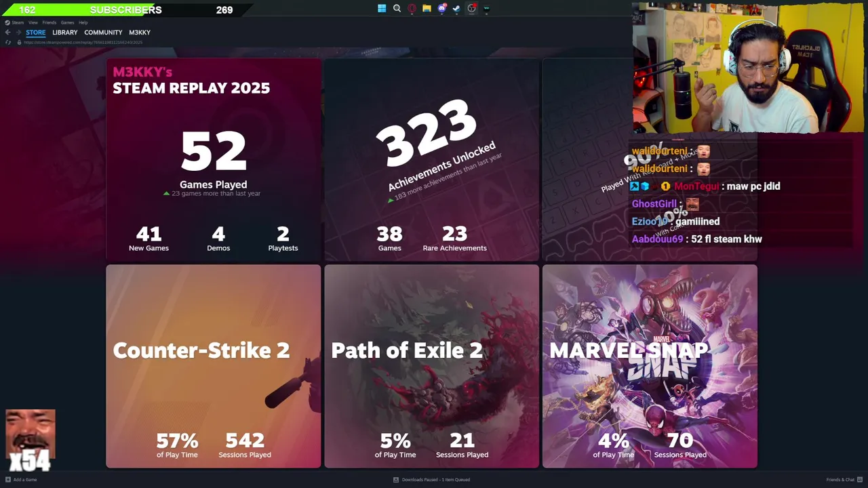Image resolution: width=868 pixels, height=488 pixels.
Task: Reload the Steam page with the refresh icon
Action: (x=8, y=42)
